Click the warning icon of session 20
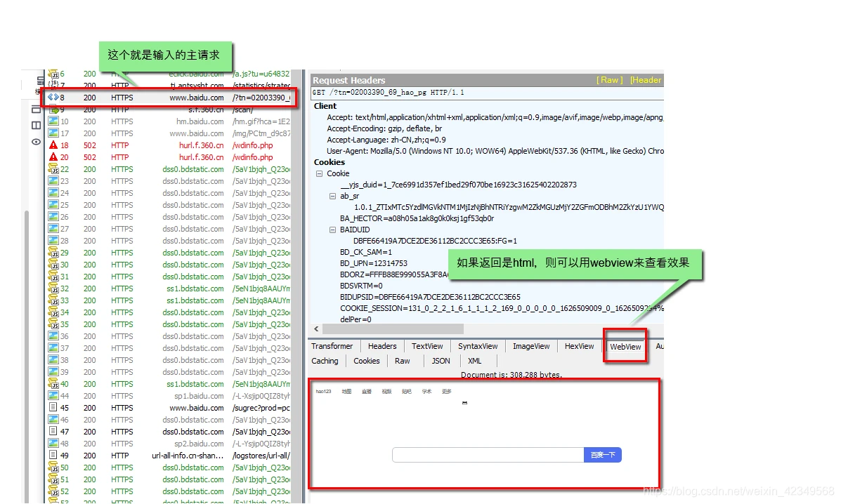This screenshot has height=504, width=841. click(x=53, y=157)
